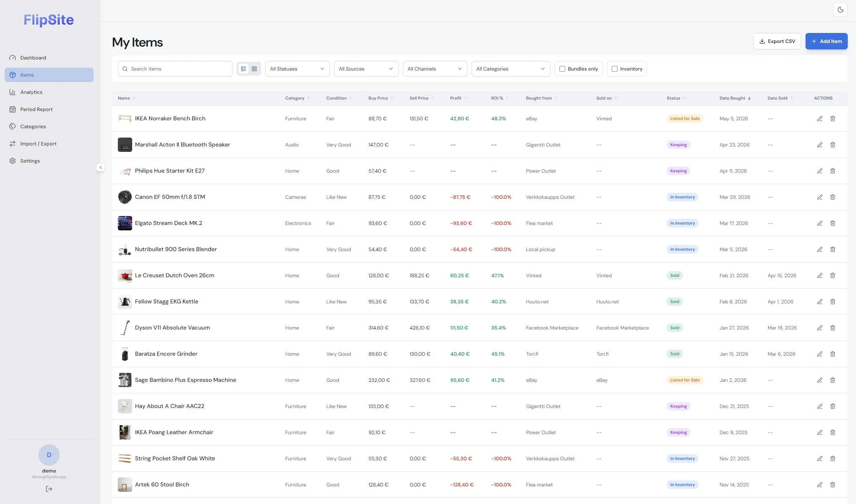856x504 pixels.
Task: Edit the Canon EF 50mm f/1.8 STM
Action: (x=819, y=197)
